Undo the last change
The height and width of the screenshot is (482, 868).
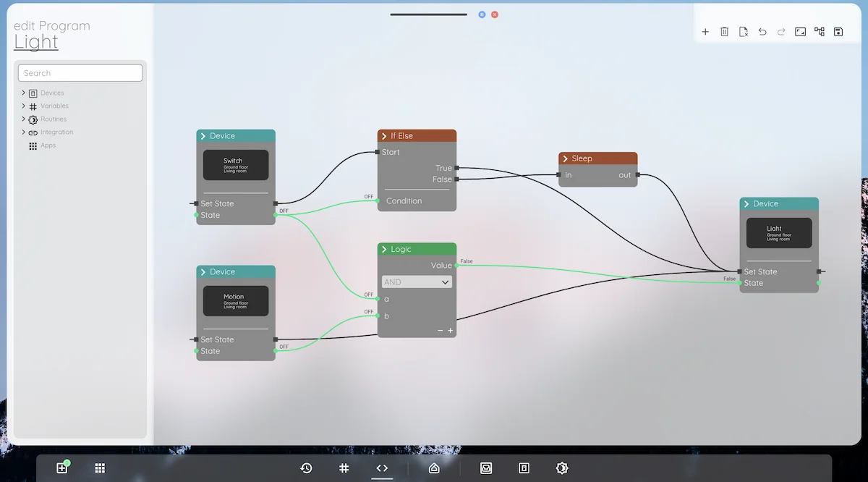(x=762, y=32)
